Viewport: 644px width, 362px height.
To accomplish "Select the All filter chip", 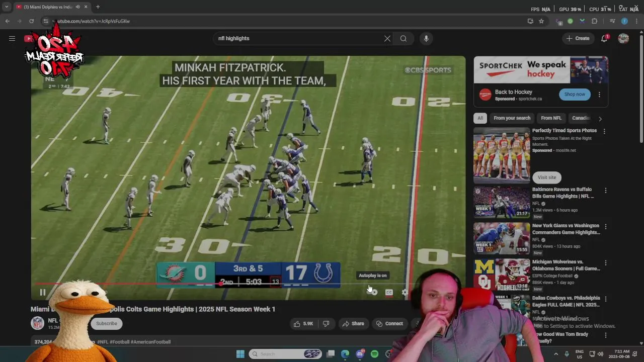I will coord(480,118).
